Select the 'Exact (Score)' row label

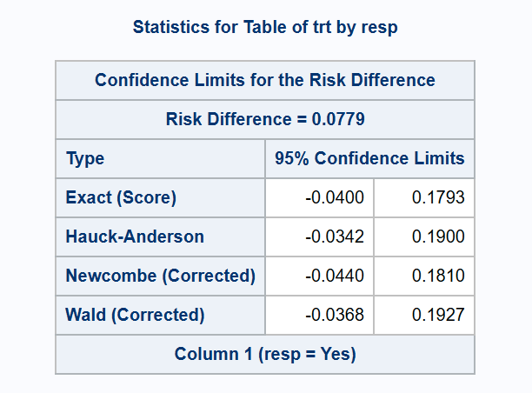coord(121,198)
